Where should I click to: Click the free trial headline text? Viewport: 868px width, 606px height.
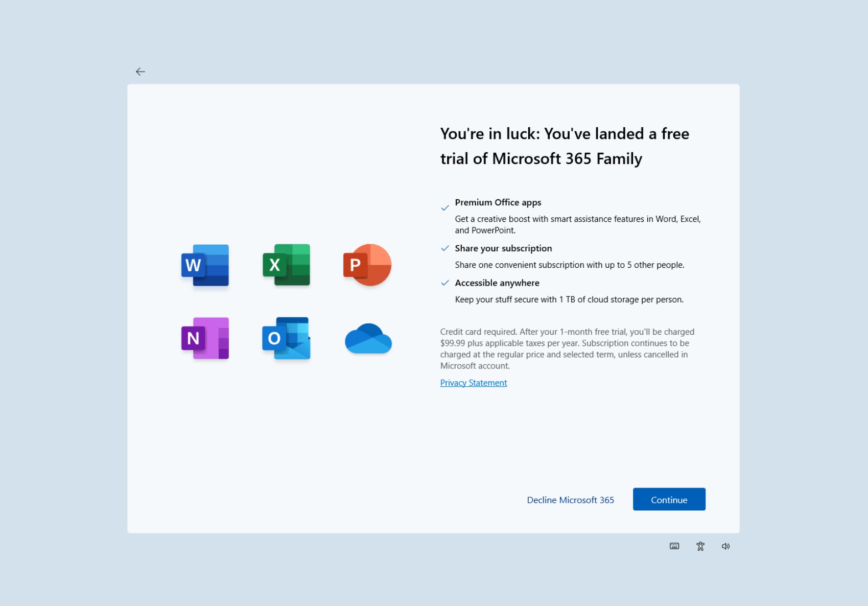pyautogui.click(x=565, y=146)
